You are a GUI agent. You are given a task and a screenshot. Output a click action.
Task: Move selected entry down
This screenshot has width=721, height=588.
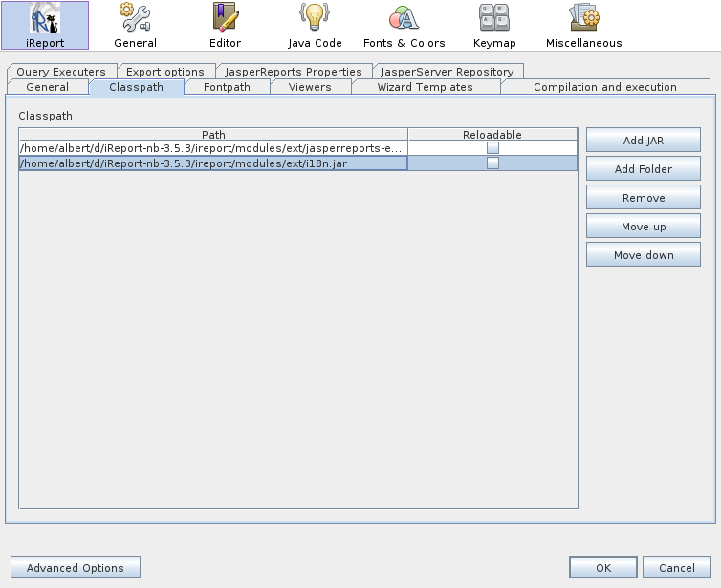pyautogui.click(x=644, y=255)
